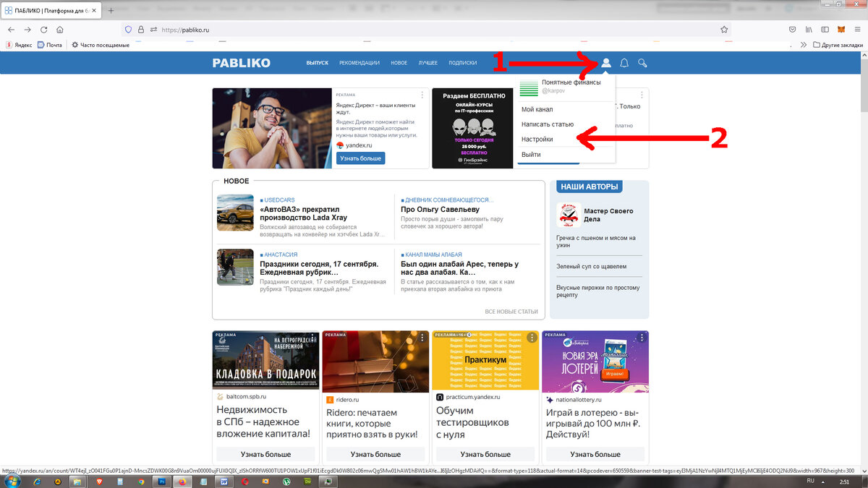View the site security padlock info

[141, 30]
